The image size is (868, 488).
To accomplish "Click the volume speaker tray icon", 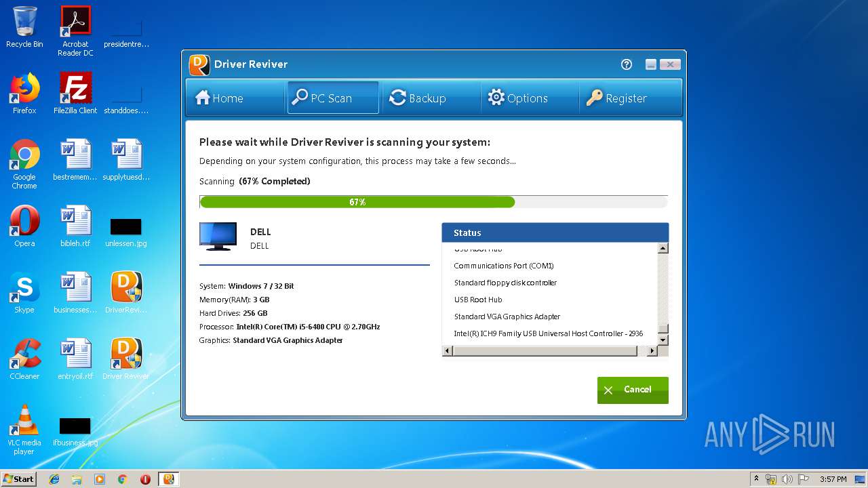I will coord(787,479).
